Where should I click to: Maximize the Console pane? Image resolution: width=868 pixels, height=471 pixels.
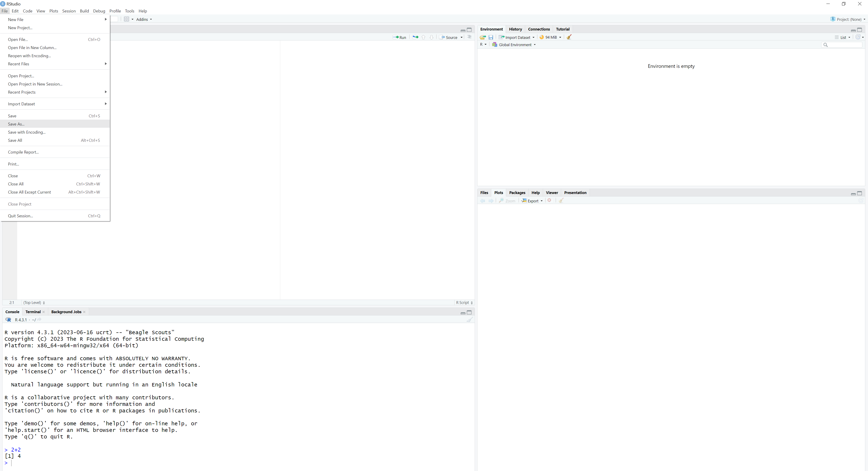click(x=469, y=312)
